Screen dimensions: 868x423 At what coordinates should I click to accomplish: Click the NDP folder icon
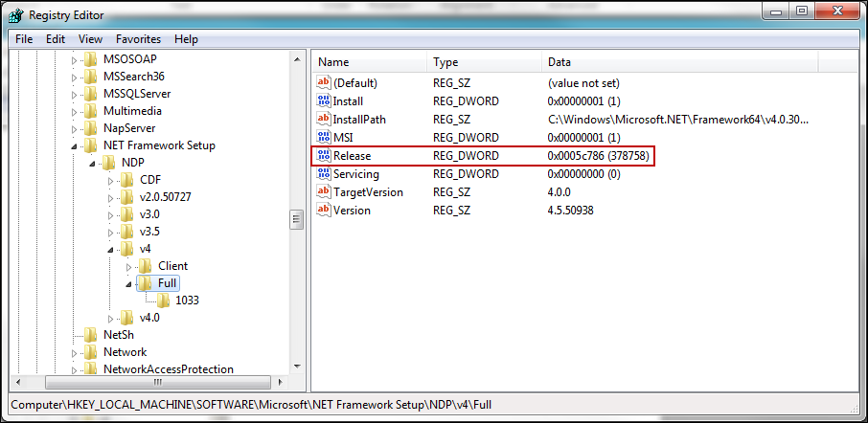point(109,163)
